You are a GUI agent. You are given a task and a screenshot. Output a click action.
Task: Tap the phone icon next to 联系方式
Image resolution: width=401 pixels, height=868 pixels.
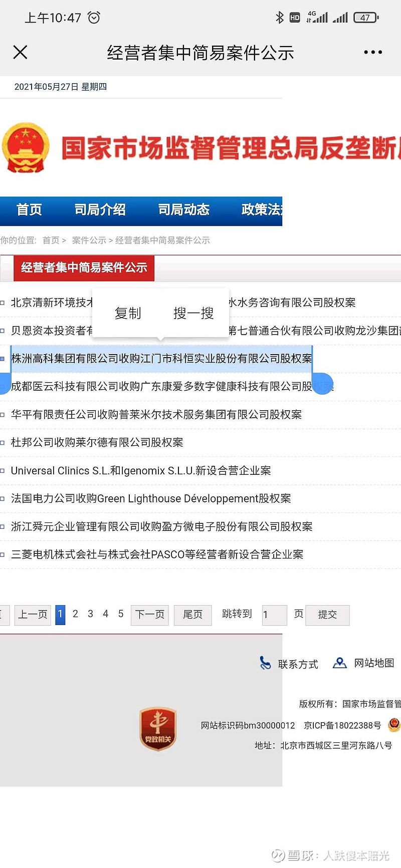pyautogui.click(x=265, y=663)
